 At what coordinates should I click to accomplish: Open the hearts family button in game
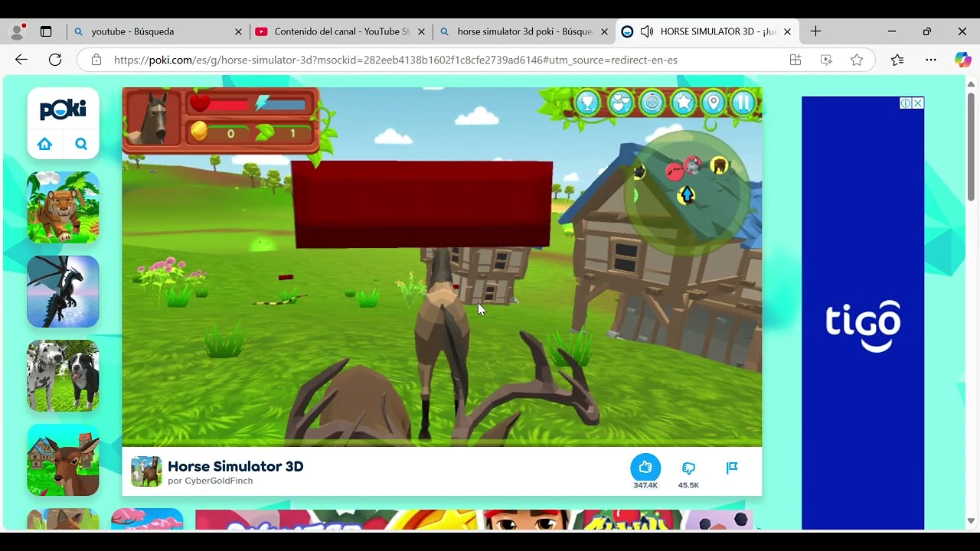coord(620,103)
